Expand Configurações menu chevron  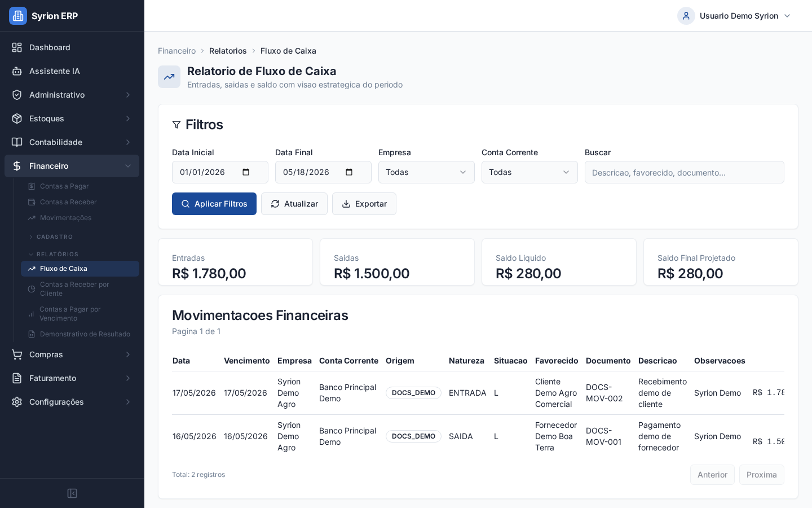(128, 402)
